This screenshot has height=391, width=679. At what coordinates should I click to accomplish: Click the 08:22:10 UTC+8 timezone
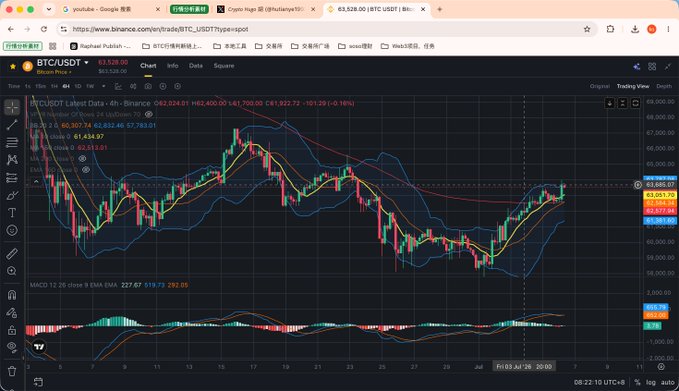coord(599,382)
